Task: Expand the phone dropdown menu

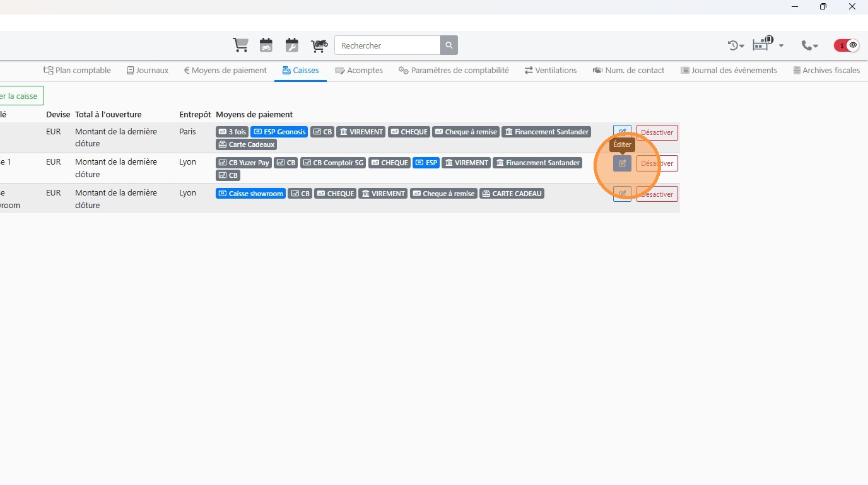Action: pyautogui.click(x=809, y=45)
